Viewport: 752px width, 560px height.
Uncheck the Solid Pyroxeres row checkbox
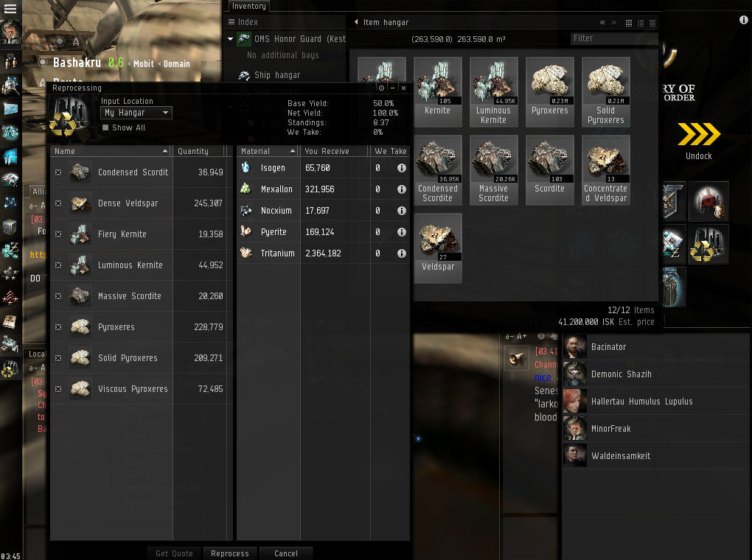tap(58, 358)
